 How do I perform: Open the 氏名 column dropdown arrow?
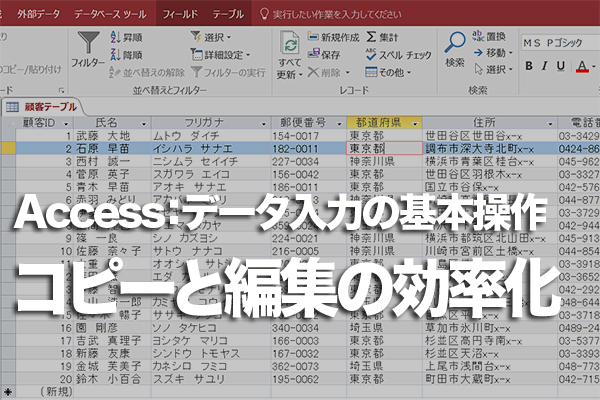coord(144,124)
